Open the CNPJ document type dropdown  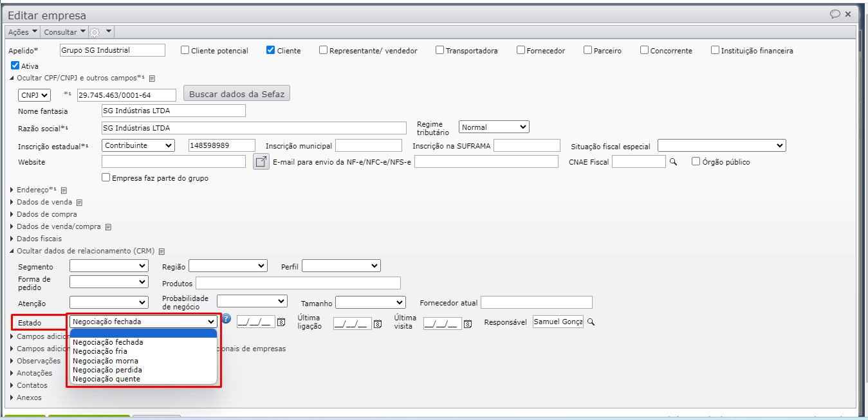pos(35,95)
